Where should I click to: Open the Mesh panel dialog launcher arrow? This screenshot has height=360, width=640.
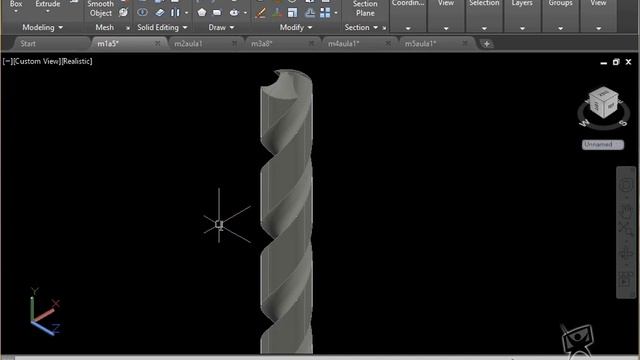[x=127, y=28]
